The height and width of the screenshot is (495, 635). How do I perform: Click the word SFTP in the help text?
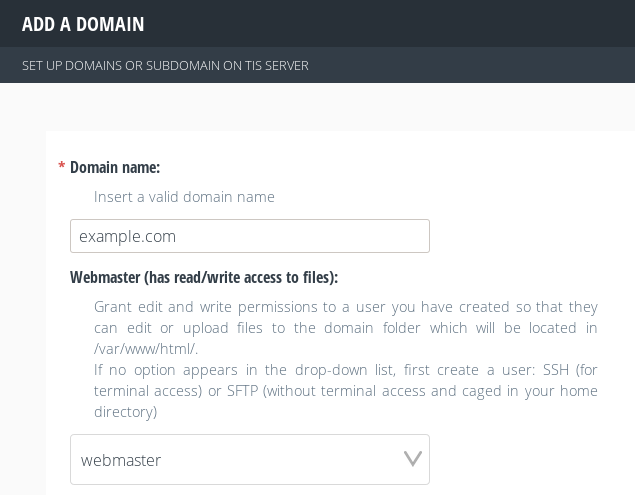click(x=242, y=391)
